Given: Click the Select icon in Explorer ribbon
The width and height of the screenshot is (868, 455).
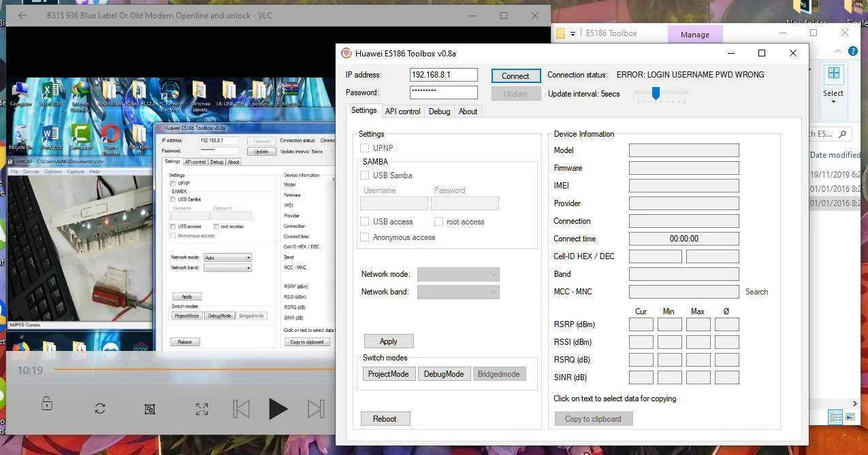Looking at the screenshot, I should (x=833, y=73).
